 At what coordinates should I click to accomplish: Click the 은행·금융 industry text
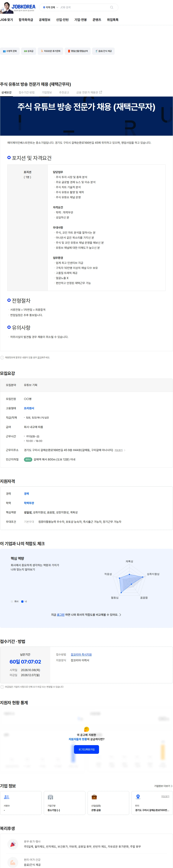pos(96,810)
